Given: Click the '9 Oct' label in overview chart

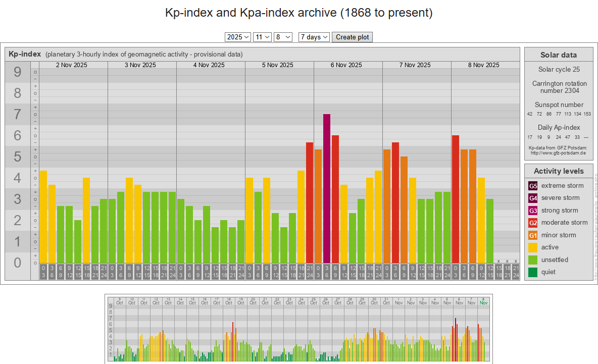Looking at the screenshot, I should 119,301.
